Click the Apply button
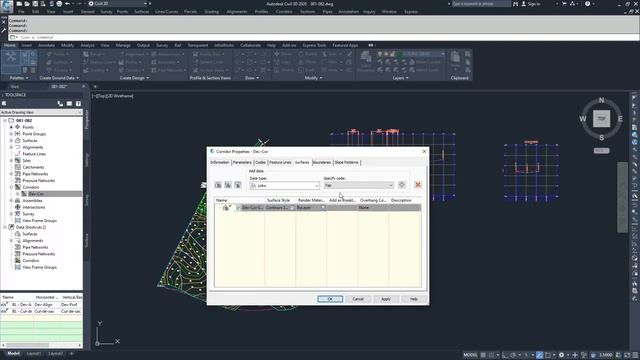 pos(386,299)
